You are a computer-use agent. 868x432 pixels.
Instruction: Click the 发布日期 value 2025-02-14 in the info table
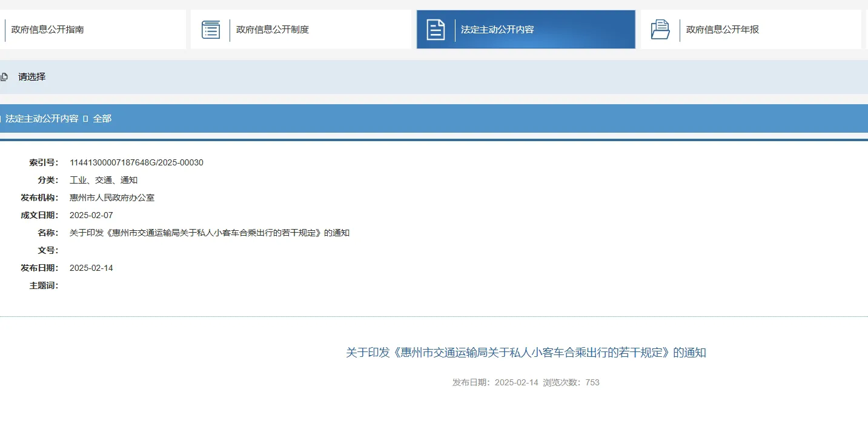(x=91, y=268)
